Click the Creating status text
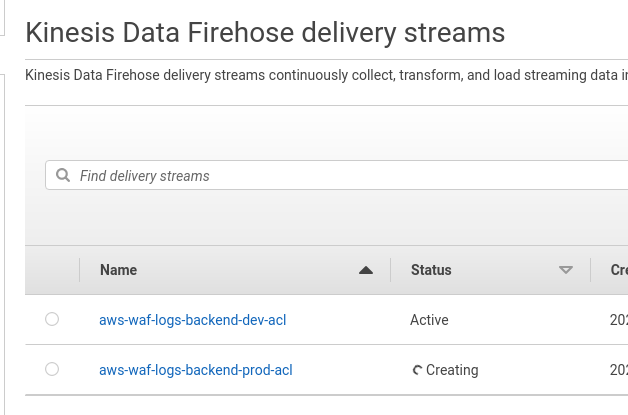 [x=452, y=370]
